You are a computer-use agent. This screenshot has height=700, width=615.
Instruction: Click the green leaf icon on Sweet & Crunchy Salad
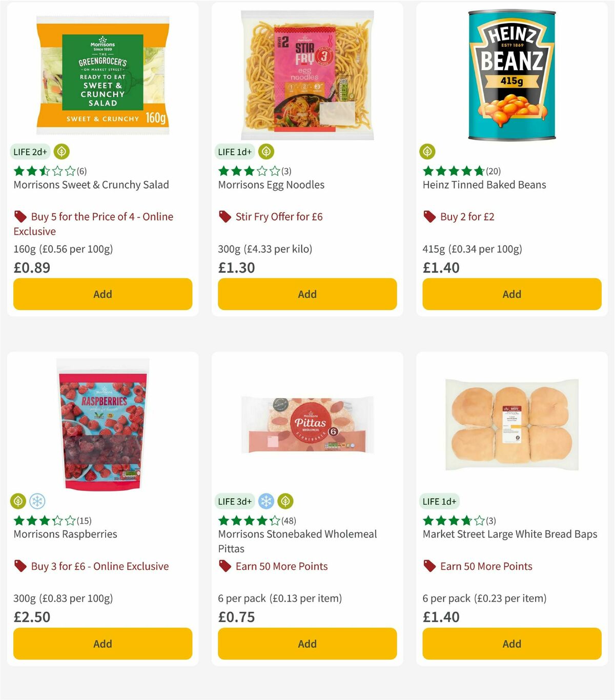61,152
